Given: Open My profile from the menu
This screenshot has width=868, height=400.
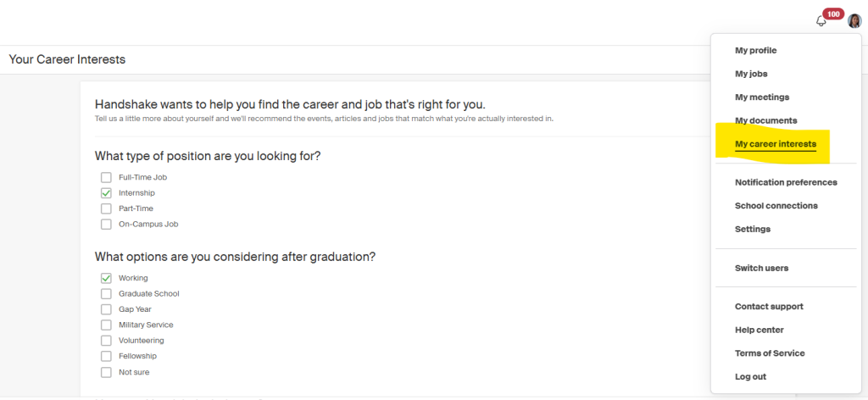Looking at the screenshot, I should click(x=755, y=51).
